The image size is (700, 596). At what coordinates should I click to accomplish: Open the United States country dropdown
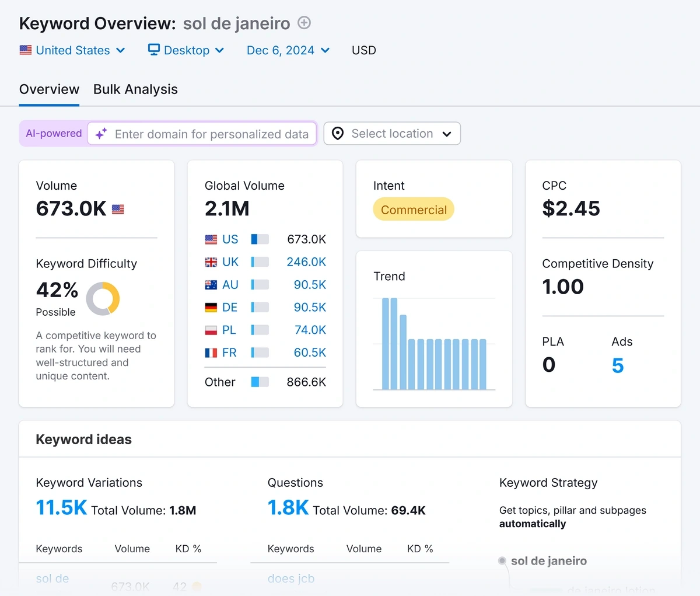[x=72, y=50]
